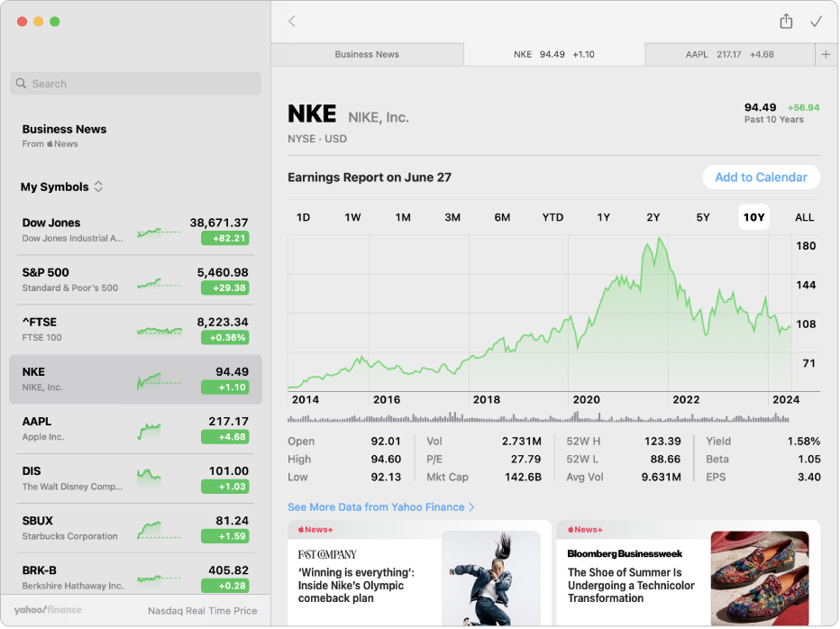
Task: Select the 10Y chart range
Action: pyautogui.click(x=753, y=217)
